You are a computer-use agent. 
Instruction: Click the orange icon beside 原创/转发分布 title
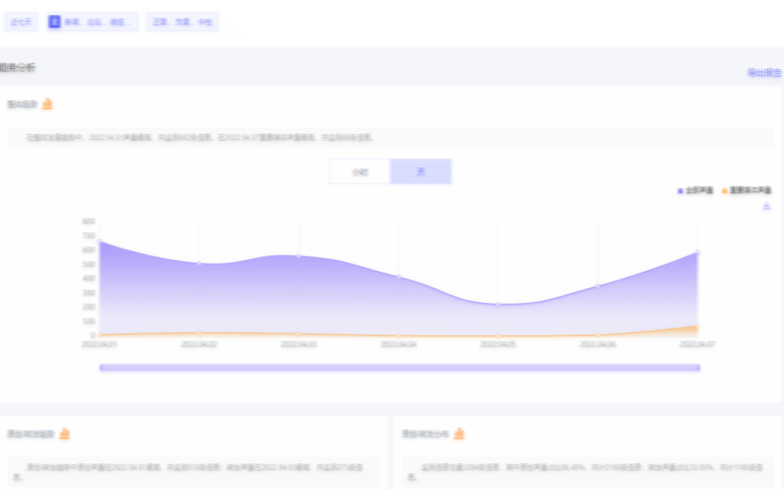(x=461, y=434)
